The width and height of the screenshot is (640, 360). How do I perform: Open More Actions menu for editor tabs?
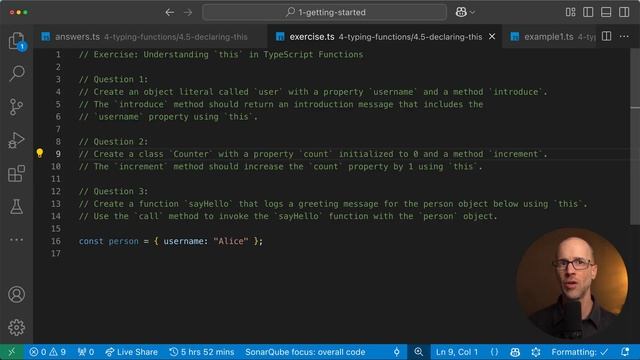(624, 36)
